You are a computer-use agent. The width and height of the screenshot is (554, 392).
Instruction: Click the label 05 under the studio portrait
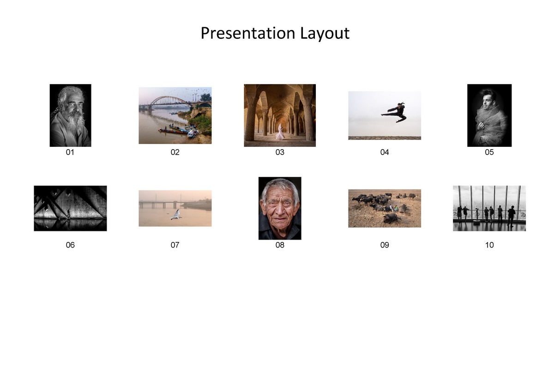pyautogui.click(x=489, y=152)
